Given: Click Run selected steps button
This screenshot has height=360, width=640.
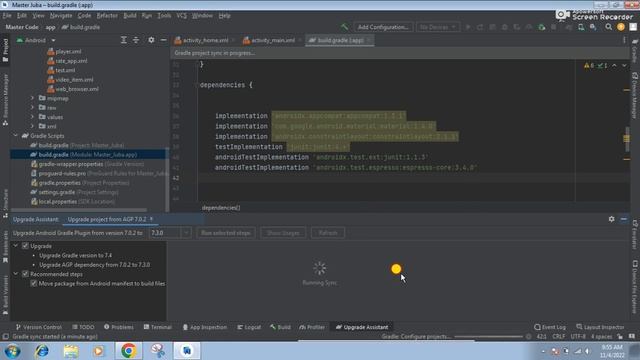Looking at the screenshot, I should [x=226, y=233].
